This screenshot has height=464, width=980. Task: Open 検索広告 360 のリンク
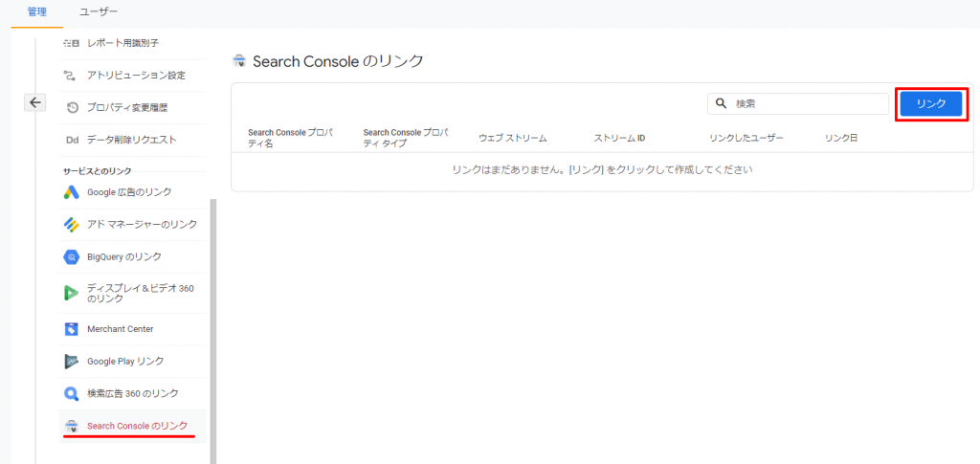[x=134, y=394]
